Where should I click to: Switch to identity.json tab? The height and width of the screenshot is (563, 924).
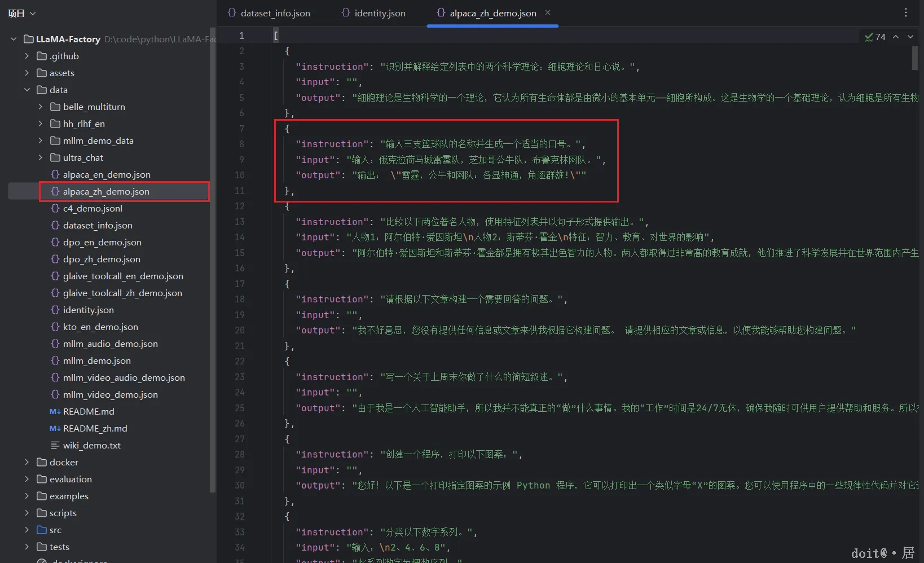(x=373, y=13)
